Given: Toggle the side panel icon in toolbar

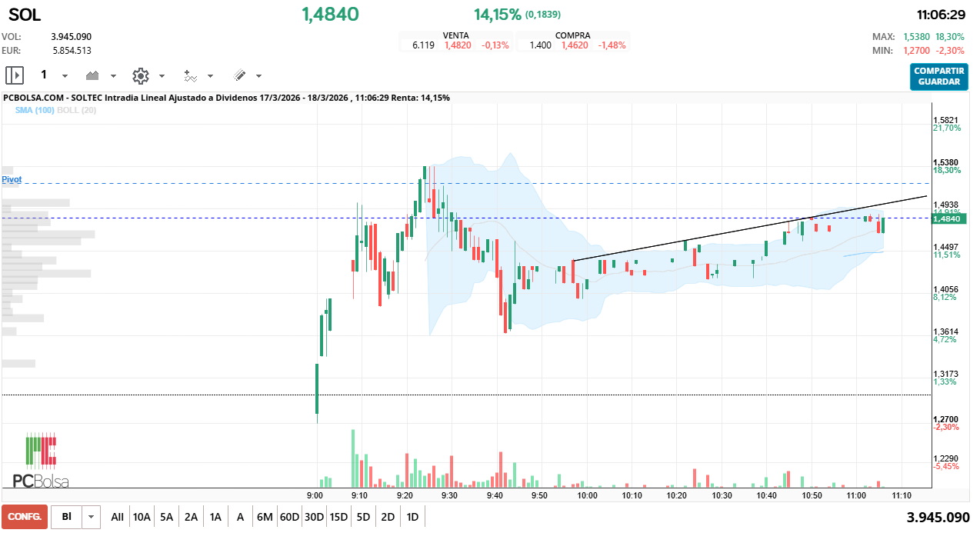Looking at the screenshot, I should pyautogui.click(x=15, y=75).
